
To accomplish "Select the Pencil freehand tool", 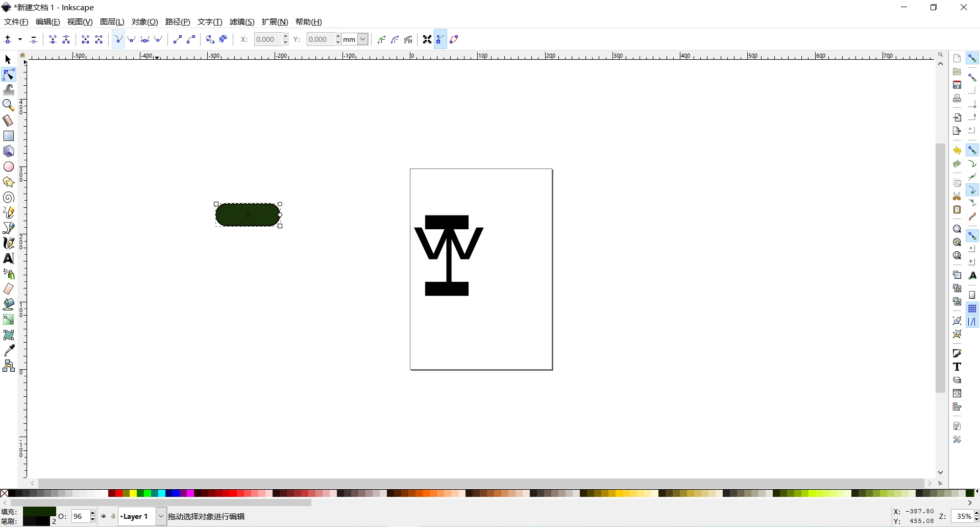I will click(x=9, y=212).
